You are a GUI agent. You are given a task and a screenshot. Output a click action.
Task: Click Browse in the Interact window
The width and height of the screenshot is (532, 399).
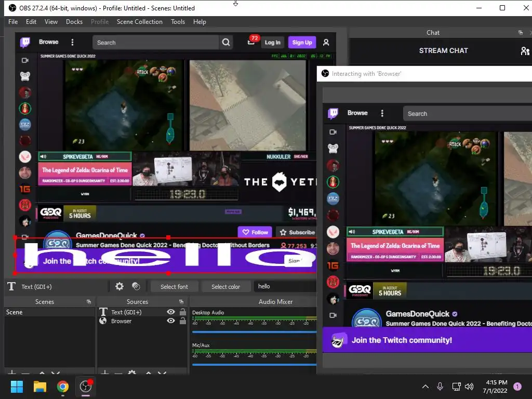click(x=357, y=113)
